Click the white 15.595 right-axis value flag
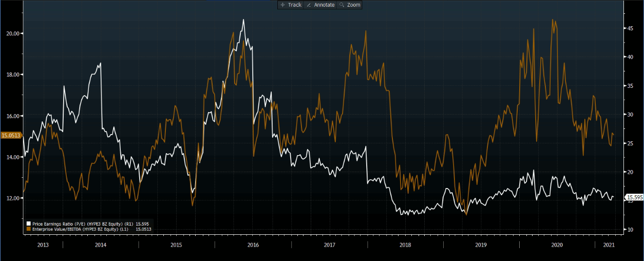The image size is (644, 261). 634,197
